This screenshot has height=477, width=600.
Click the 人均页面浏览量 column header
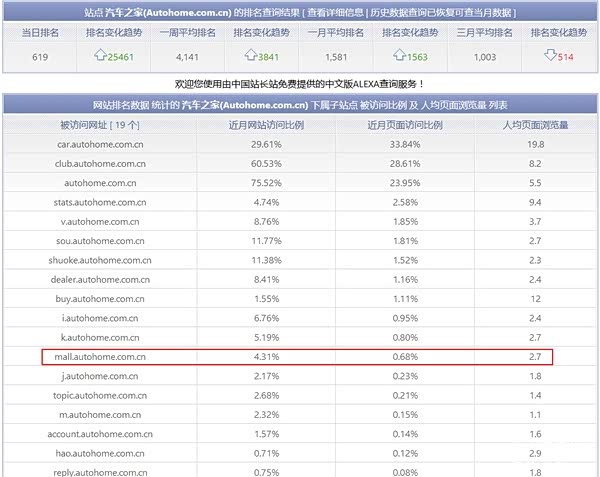click(535, 125)
